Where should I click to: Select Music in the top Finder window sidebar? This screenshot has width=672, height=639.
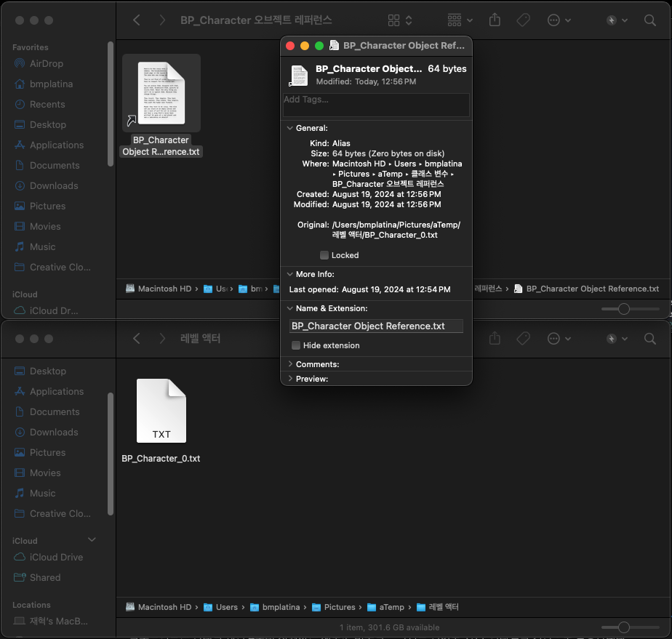tap(42, 246)
